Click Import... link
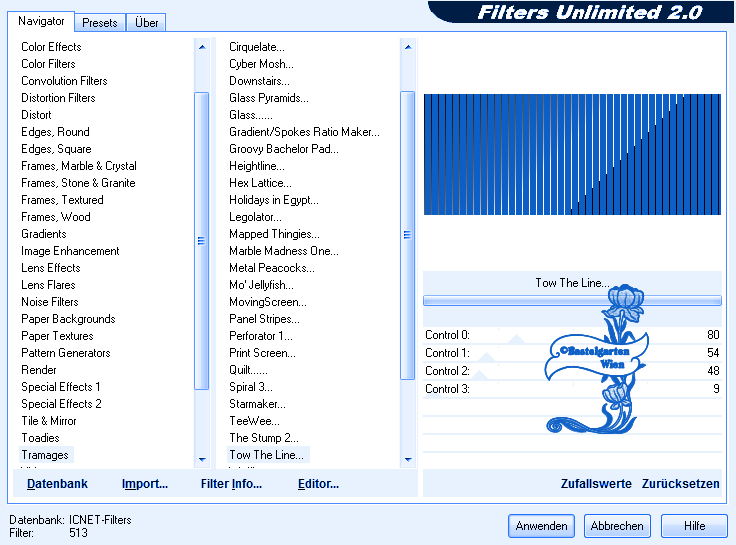Screen dimensions: 736x545 145,484
